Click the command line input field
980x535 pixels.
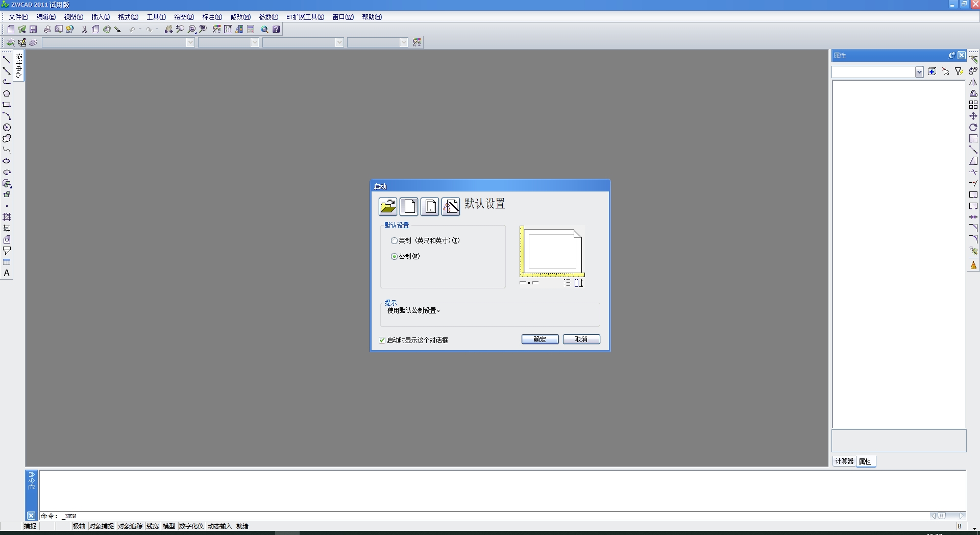click(485, 516)
